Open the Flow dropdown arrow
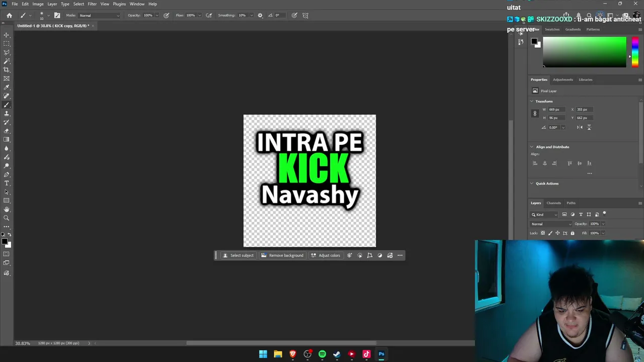Screen dimensions: 644x362 click(199, 15)
